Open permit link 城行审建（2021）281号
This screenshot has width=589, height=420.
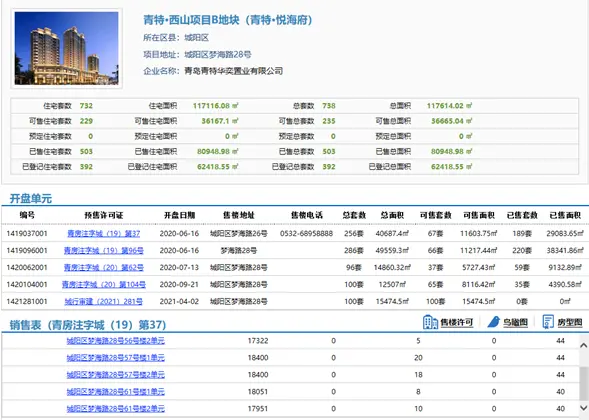pos(104,301)
